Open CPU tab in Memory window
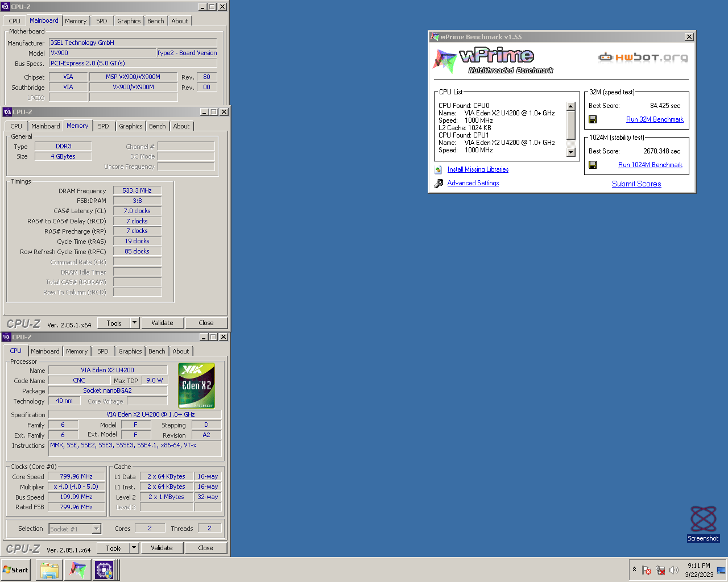This screenshot has width=728, height=582. [16, 126]
